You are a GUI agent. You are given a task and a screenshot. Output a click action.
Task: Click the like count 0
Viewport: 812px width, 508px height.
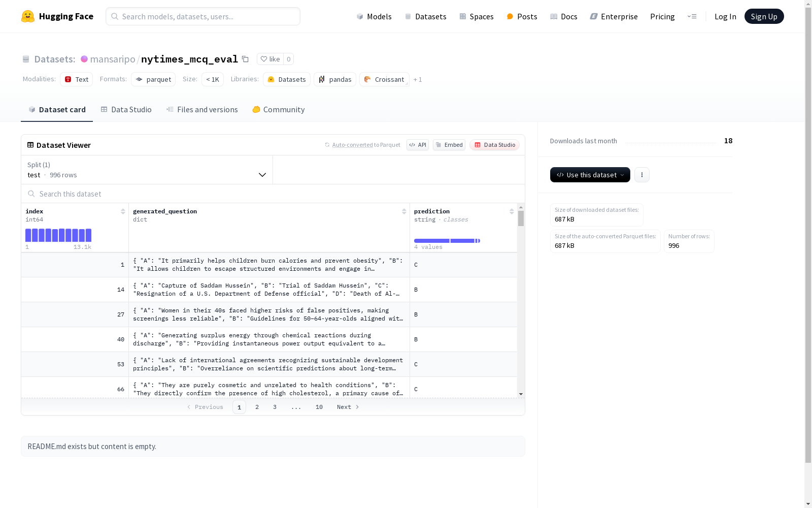pyautogui.click(x=288, y=59)
